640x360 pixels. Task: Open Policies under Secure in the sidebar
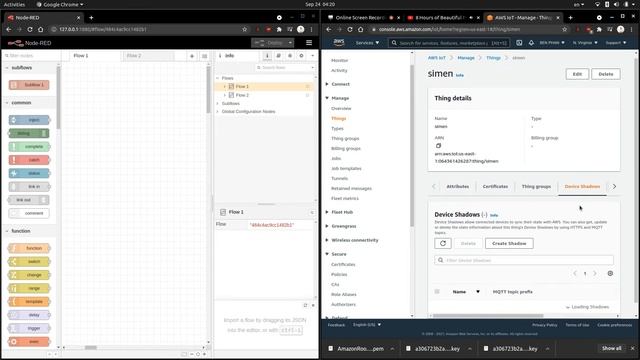click(339, 274)
